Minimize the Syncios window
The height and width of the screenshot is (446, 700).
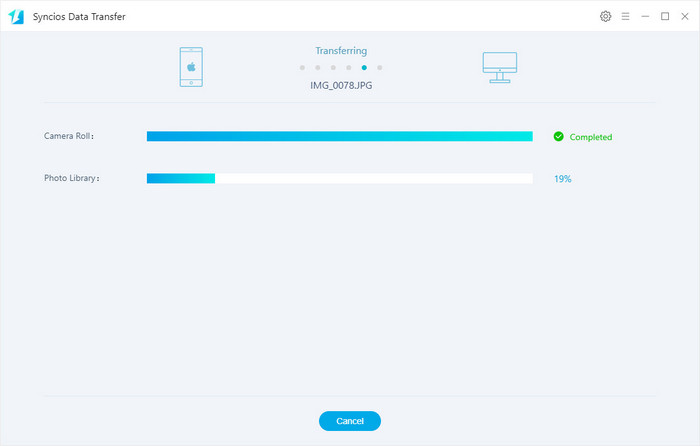645,17
